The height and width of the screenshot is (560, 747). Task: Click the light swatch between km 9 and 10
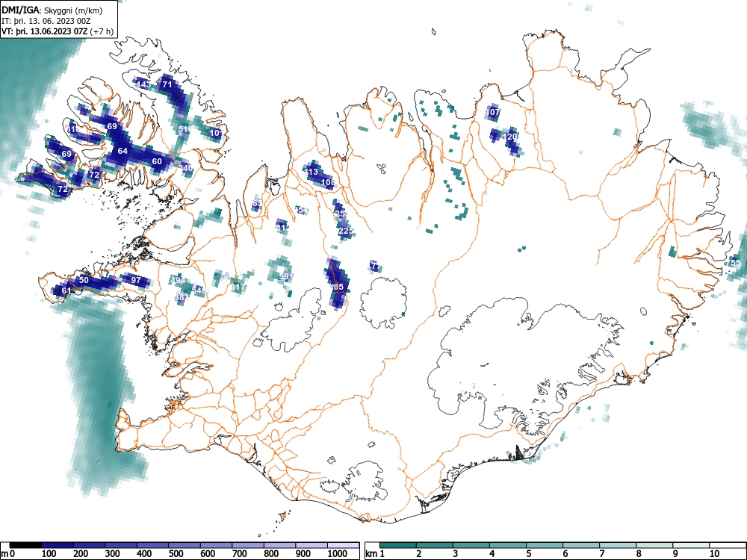tap(691, 545)
